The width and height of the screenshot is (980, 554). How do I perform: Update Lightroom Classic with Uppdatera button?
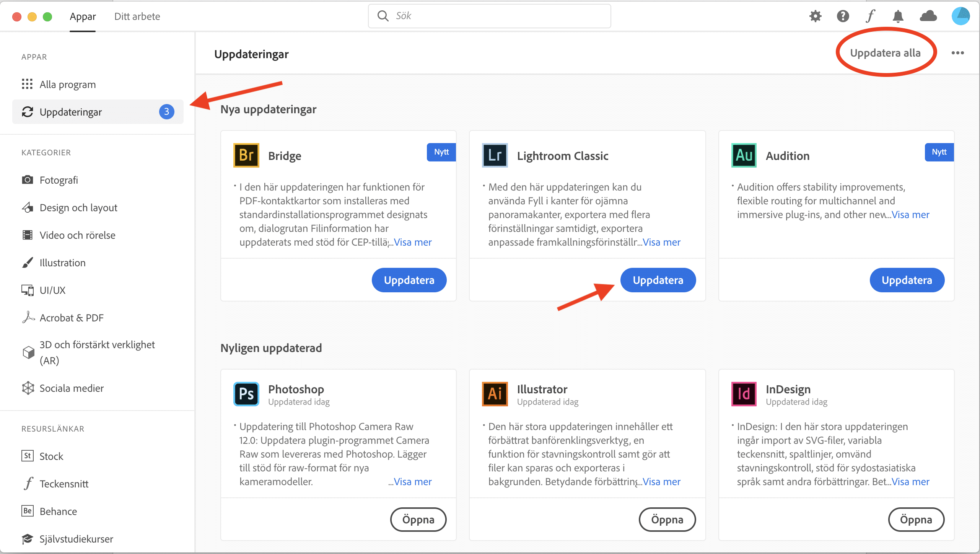pyautogui.click(x=658, y=280)
